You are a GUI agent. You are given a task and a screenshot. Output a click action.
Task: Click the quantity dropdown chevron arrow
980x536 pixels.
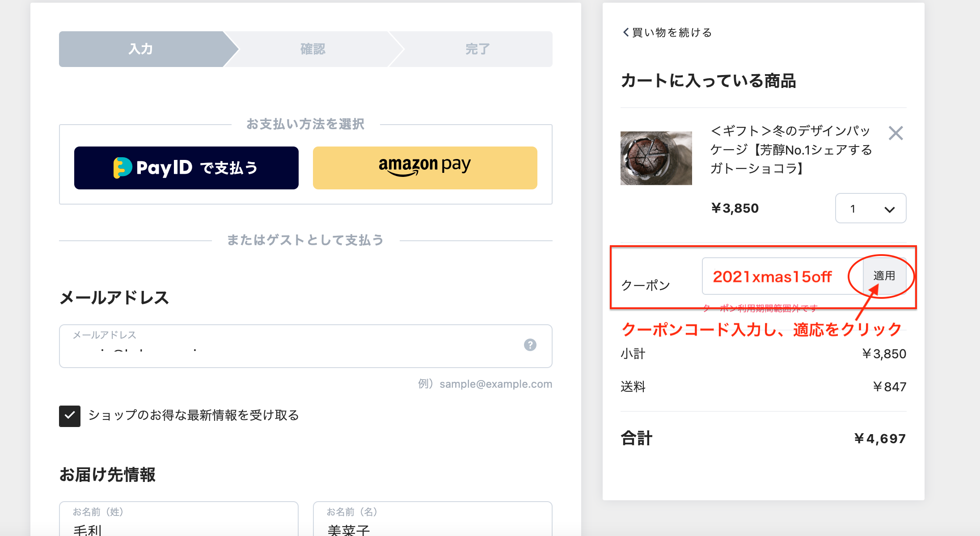(x=889, y=209)
